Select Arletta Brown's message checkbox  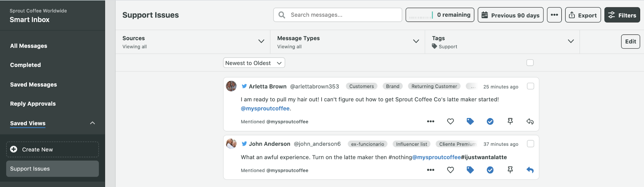tap(530, 86)
